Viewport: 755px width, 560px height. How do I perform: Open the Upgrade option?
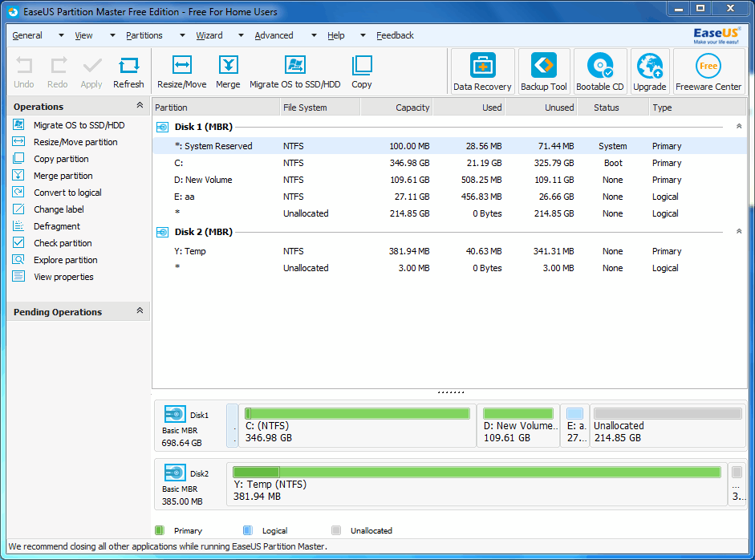click(x=650, y=71)
